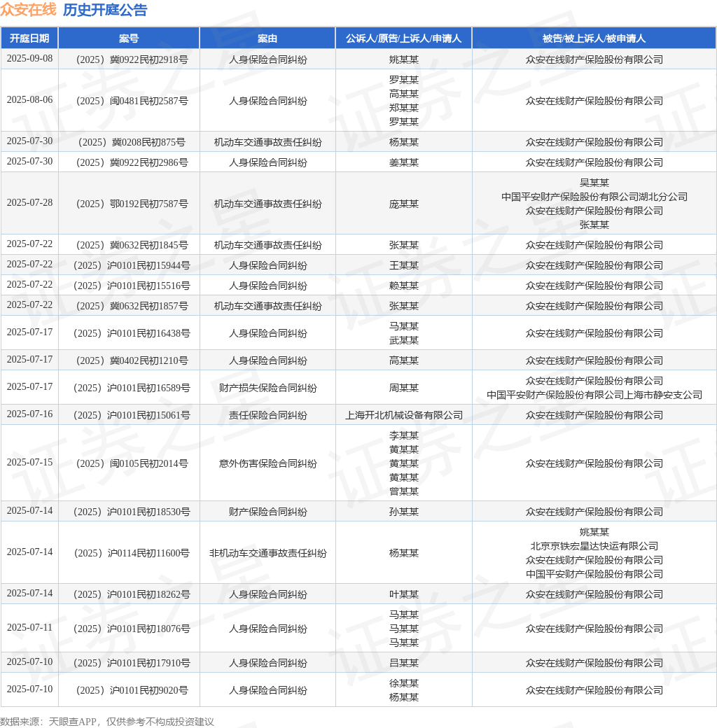717x728 pixels.
Task: Click case number 沪0101民初18262号
Action: 132,595
